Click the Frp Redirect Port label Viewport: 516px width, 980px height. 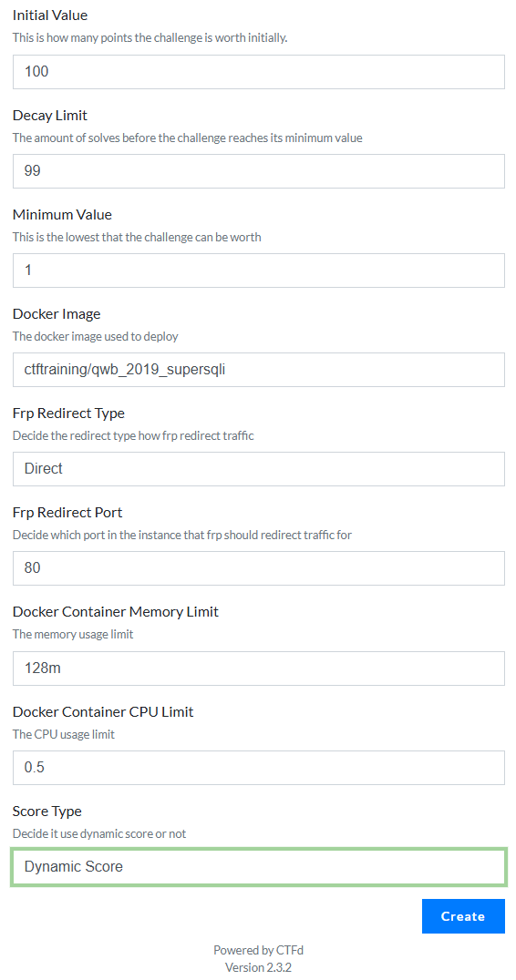click(67, 513)
